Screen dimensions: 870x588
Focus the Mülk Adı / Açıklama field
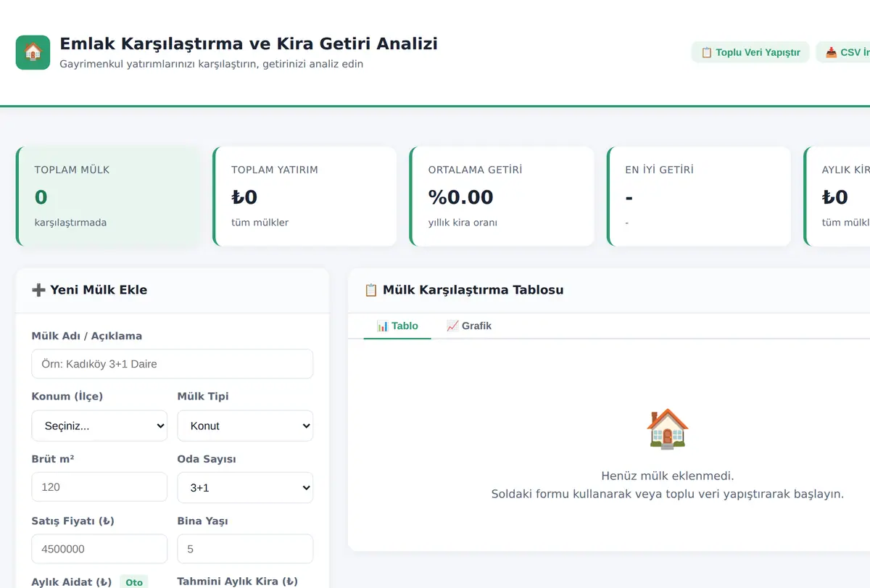173,364
